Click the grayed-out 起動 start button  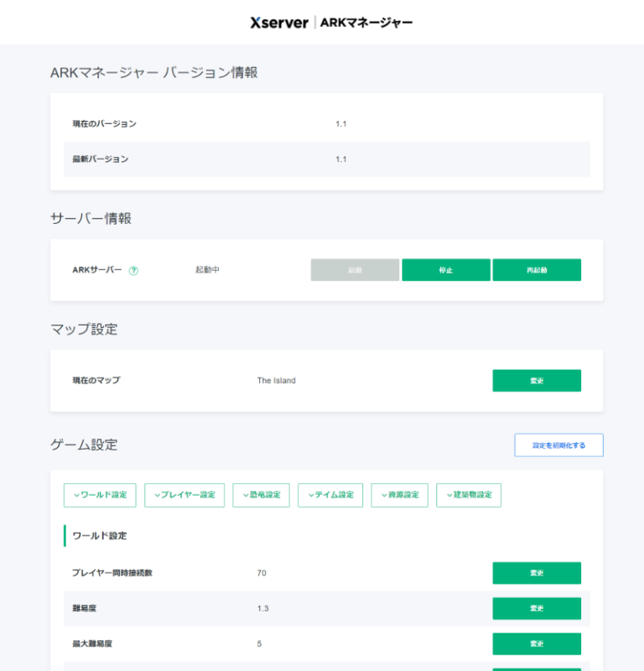coord(355,270)
